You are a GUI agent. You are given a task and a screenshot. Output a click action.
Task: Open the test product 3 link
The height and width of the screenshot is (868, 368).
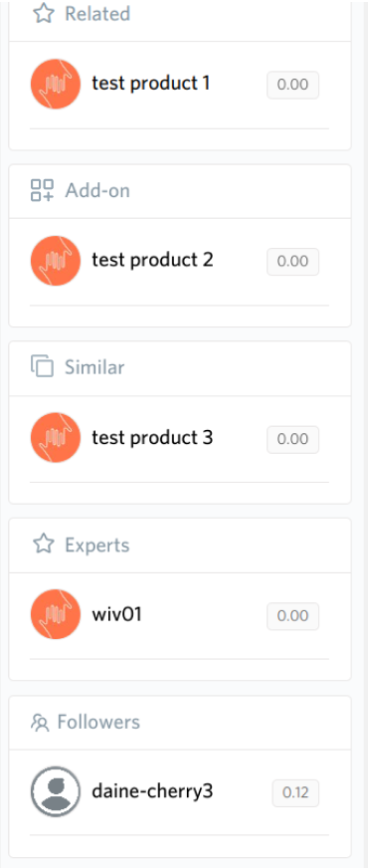click(x=153, y=437)
